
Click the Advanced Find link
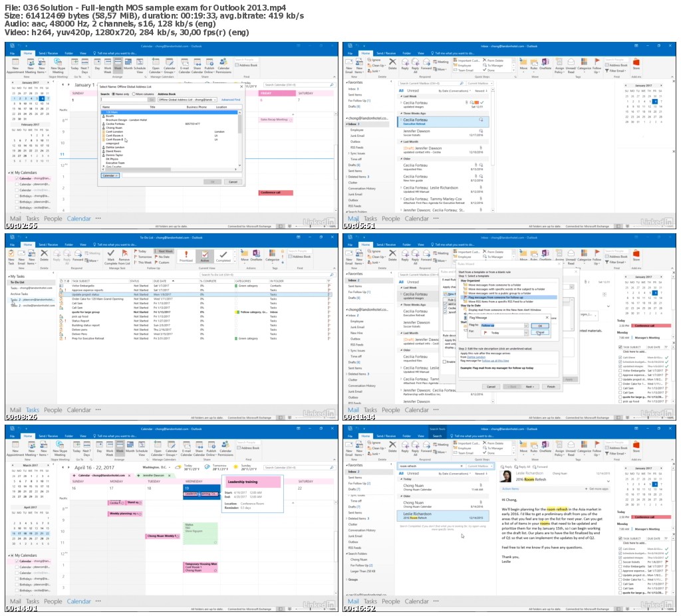click(230, 100)
